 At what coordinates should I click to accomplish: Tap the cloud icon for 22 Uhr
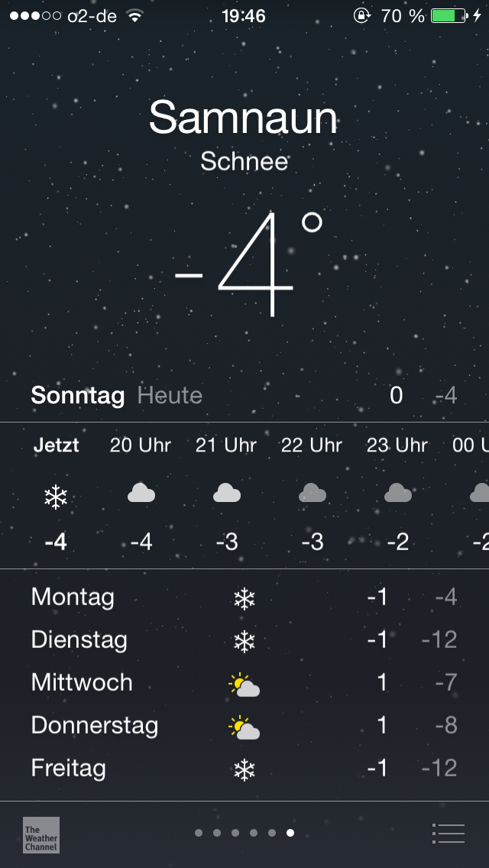[x=313, y=492]
